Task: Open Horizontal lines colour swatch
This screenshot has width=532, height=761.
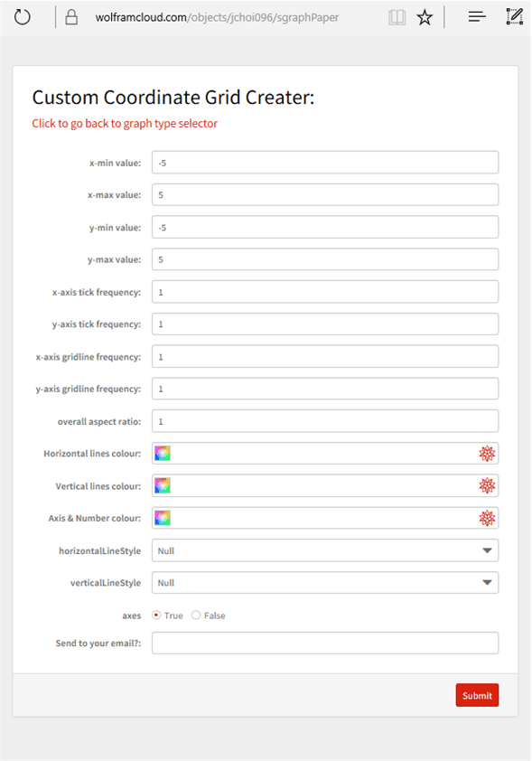Action: 163,454
